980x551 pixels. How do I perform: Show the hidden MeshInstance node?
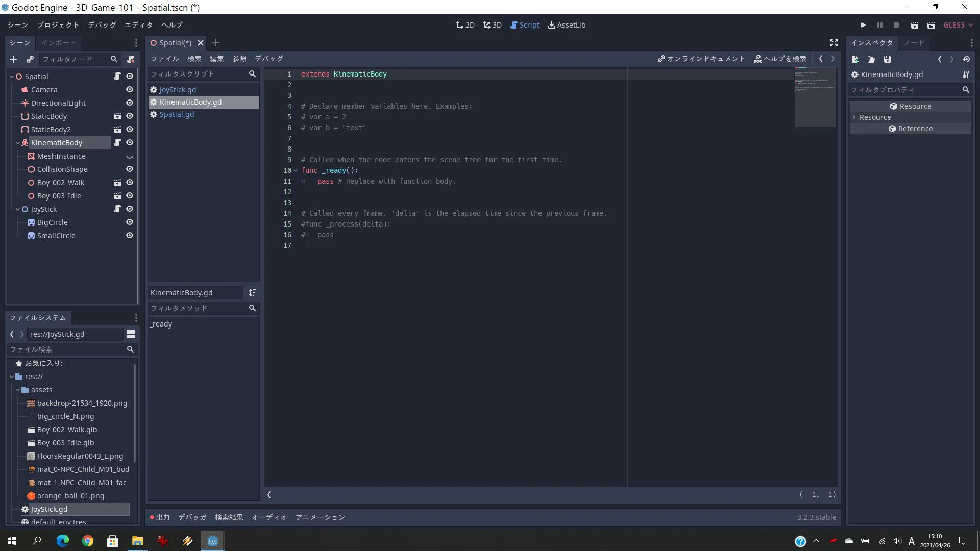tap(130, 156)
